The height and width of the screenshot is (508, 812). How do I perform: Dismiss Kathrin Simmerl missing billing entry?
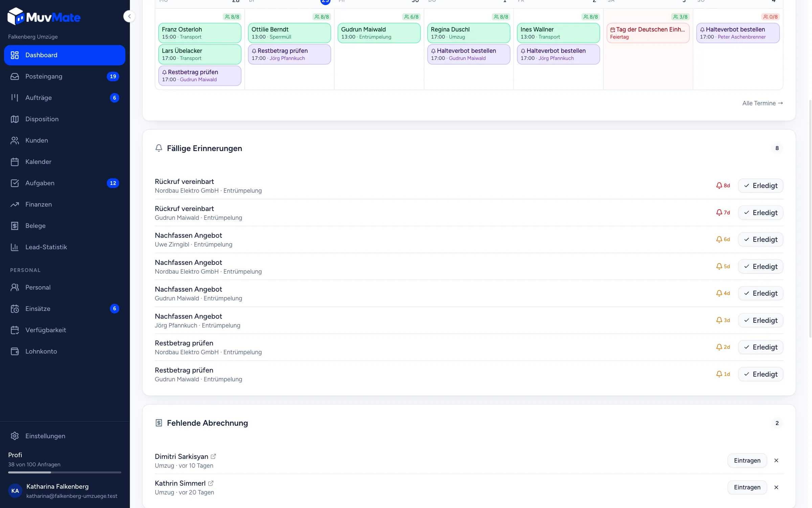[x=776, y=487]
